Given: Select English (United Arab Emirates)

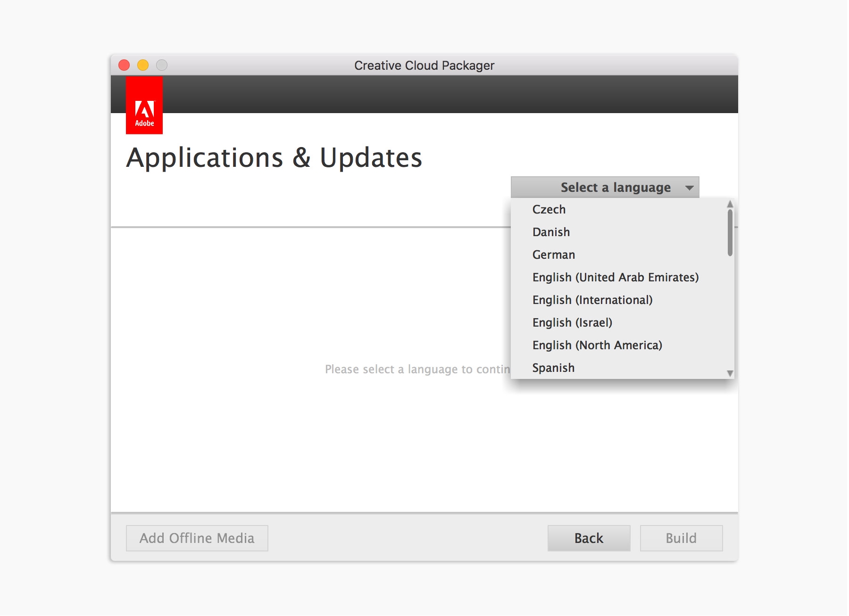Looking at the screenshot, I should pyautogui.click(x=616, y=277).
